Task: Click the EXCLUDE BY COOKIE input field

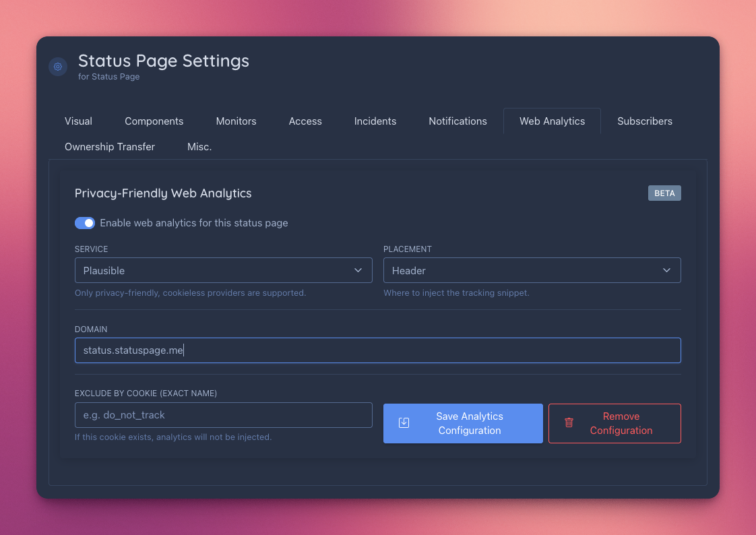Action: (x=223, y=414)
